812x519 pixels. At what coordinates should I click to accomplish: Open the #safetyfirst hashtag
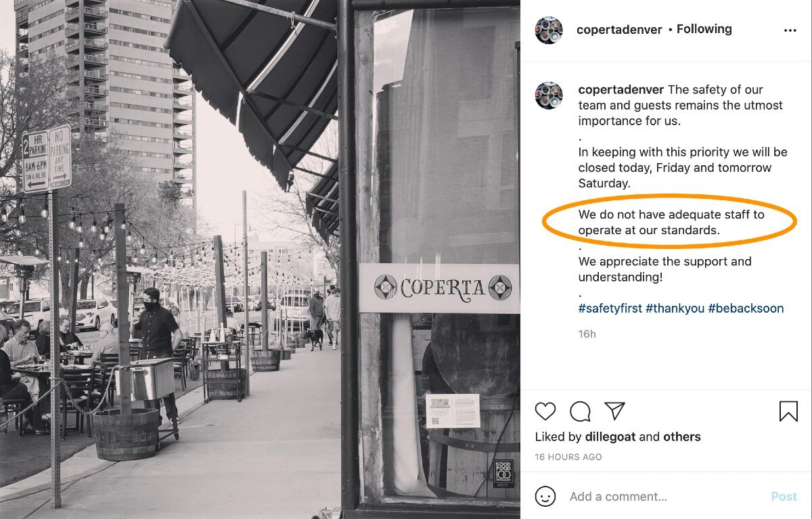point(610,309)
